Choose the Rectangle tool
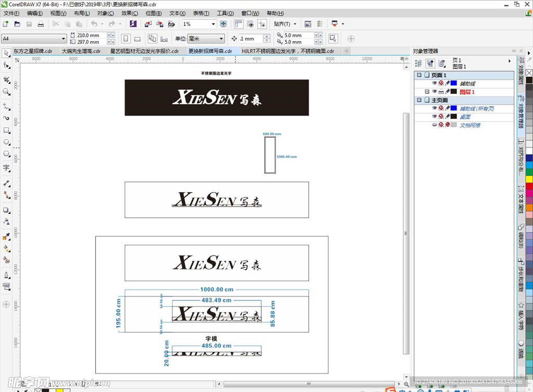 click(x=6, y=130)
